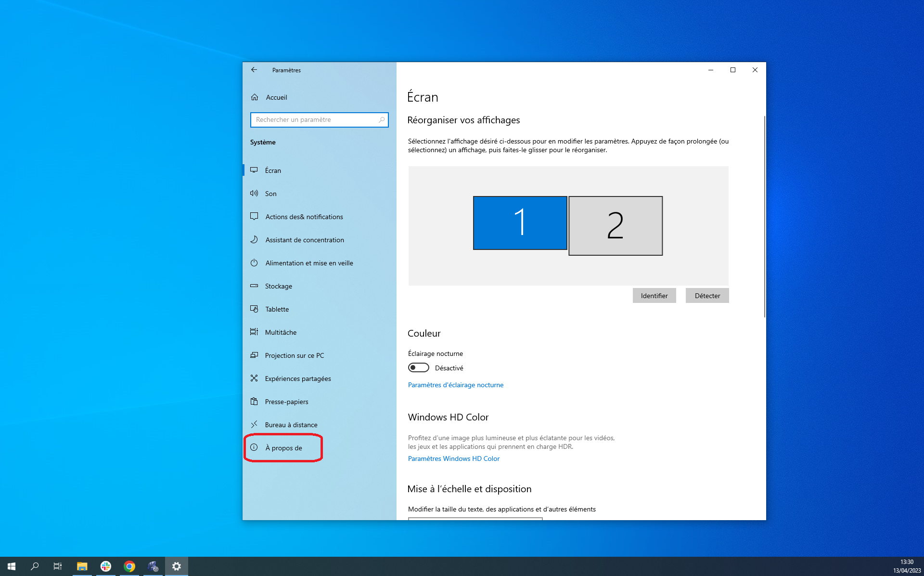The image size is (924, 576).
Task: Select the Tablette icon in the sidebar
Action: [x=254, y=309]
